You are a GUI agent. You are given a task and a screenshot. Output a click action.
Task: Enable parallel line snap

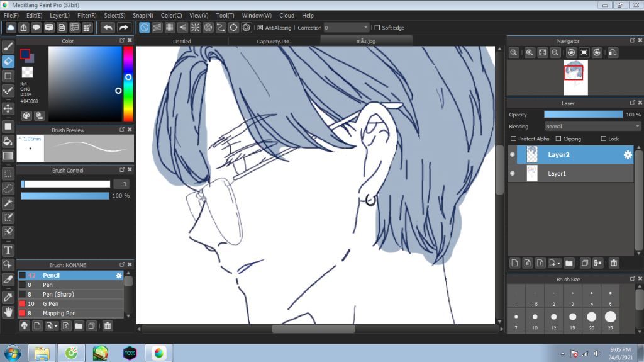pyautogui.click(x=157, y=28)
